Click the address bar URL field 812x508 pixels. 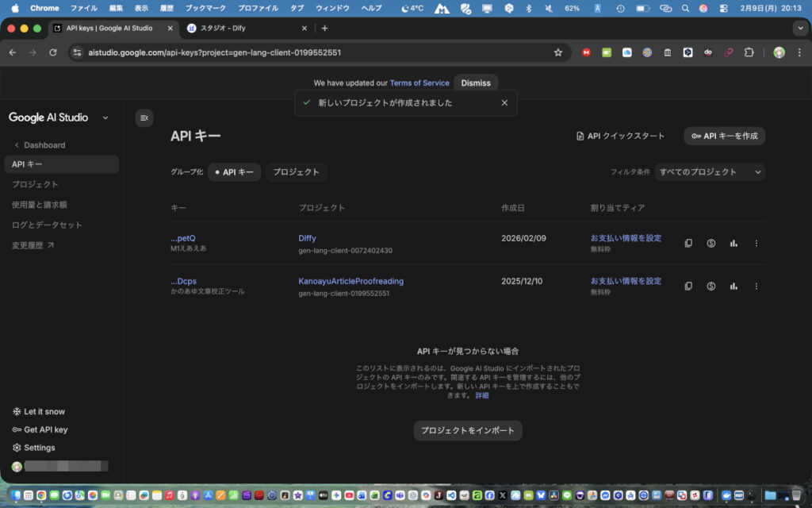click(x=317, y=52)
